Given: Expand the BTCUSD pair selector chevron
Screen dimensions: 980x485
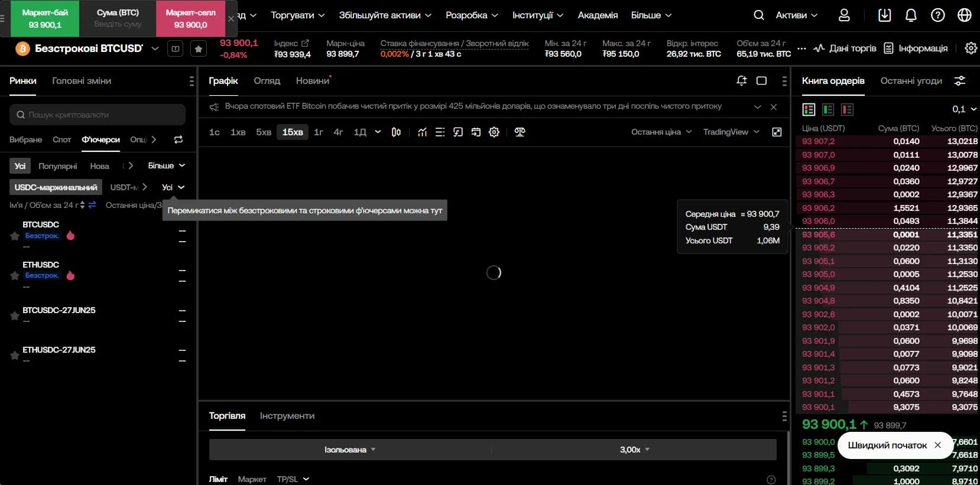Looking at the screenshot, I should point(155,48).
